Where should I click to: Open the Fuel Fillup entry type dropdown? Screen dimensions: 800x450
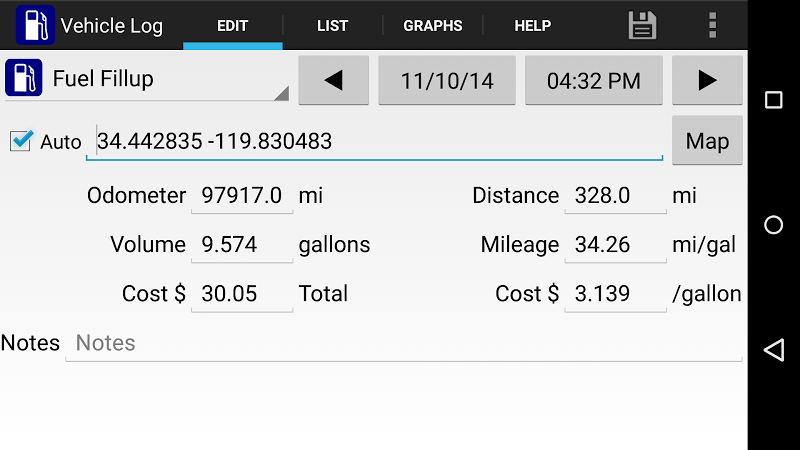click(147, 80)
